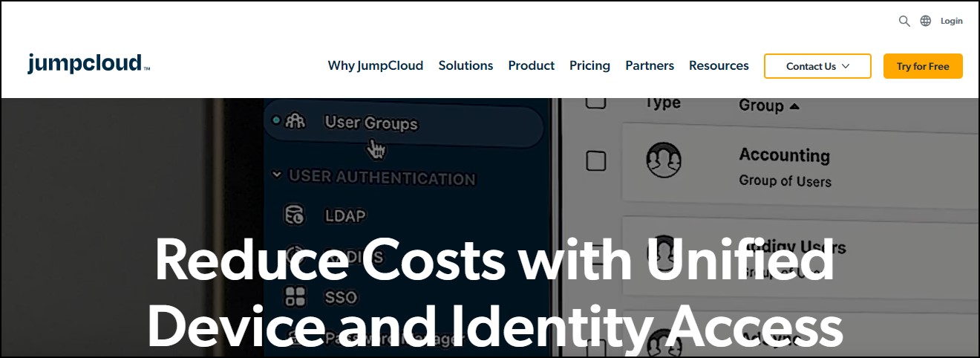Select User Groups in the hero sidebar
The image size is (980, 358).
point(403,123)
